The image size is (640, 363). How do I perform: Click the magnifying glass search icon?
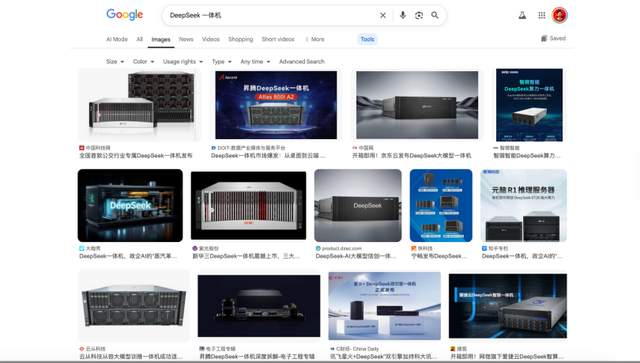coord(435,16)
